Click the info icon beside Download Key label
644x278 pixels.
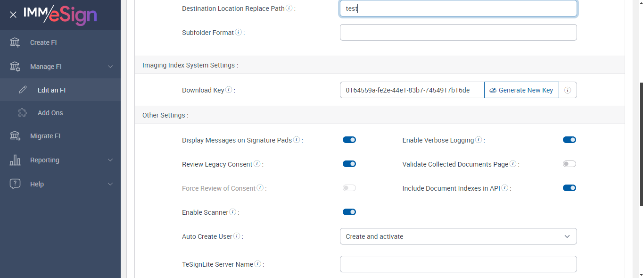point(229,90)
